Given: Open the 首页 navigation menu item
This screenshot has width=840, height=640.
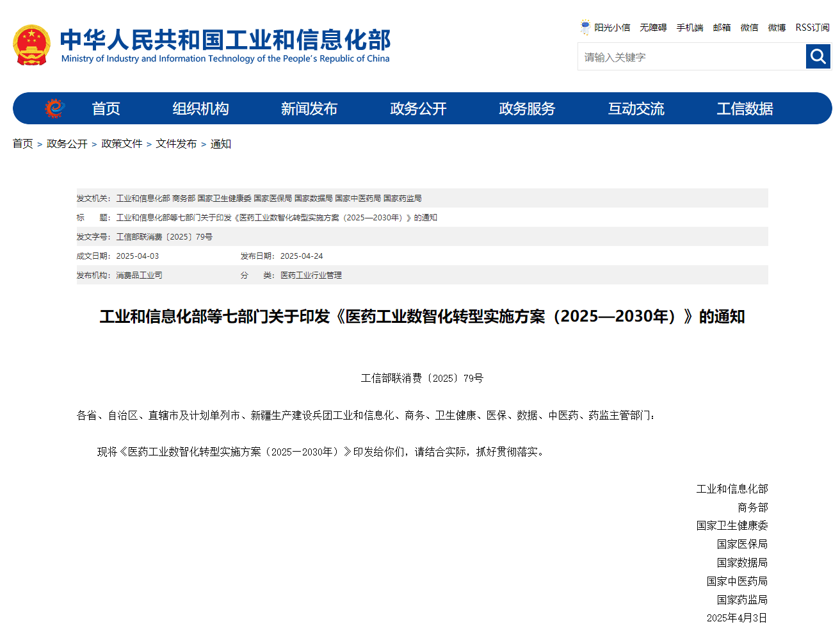Looking at the screenshot, I should (106, 109).
